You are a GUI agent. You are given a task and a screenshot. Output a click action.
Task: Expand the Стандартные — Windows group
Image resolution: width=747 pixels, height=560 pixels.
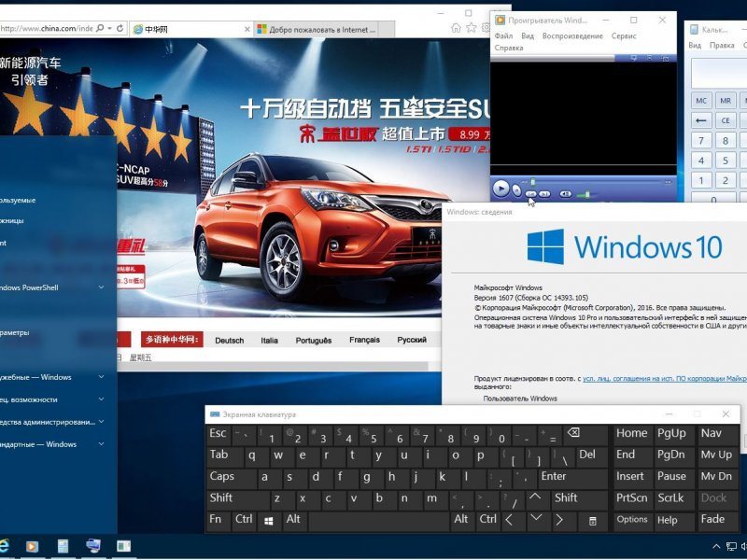(x=102, y=444)
